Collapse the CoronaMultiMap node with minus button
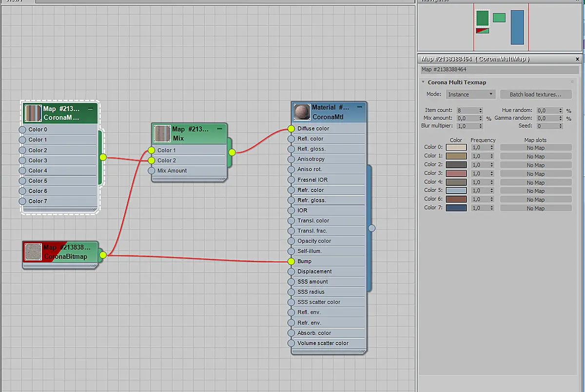The height and width of the screenshot is (392, 585). pos(91,109)
